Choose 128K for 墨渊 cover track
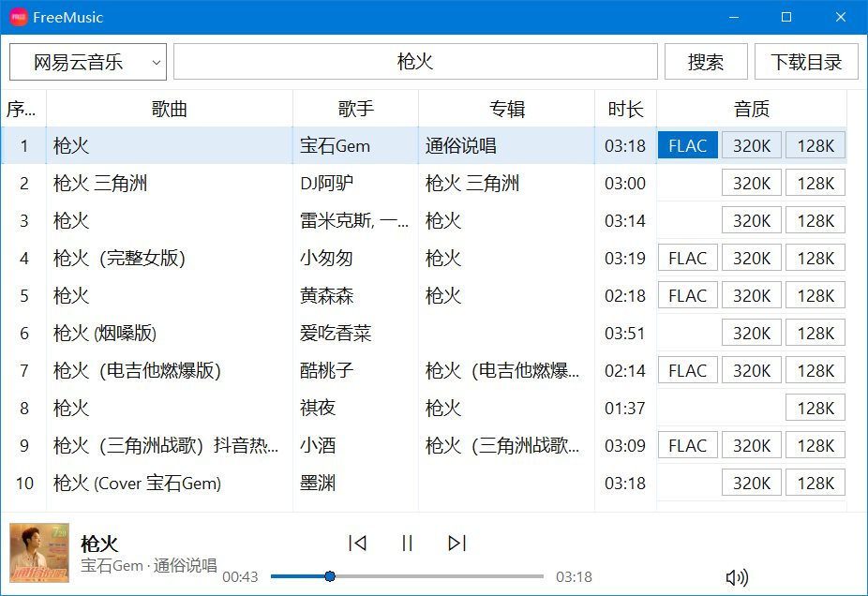Viewport: 868px width, 596px height. click(816, 484)
